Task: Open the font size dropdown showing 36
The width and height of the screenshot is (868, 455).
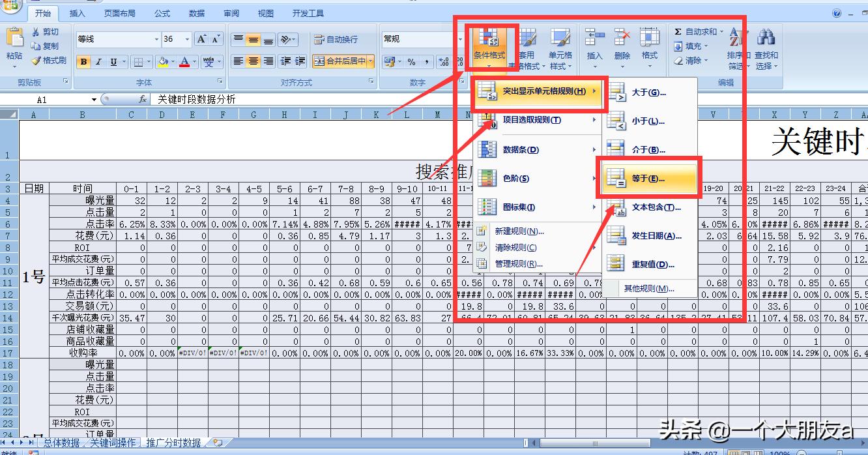Action: pyautogui.click(x=188, y=39)
